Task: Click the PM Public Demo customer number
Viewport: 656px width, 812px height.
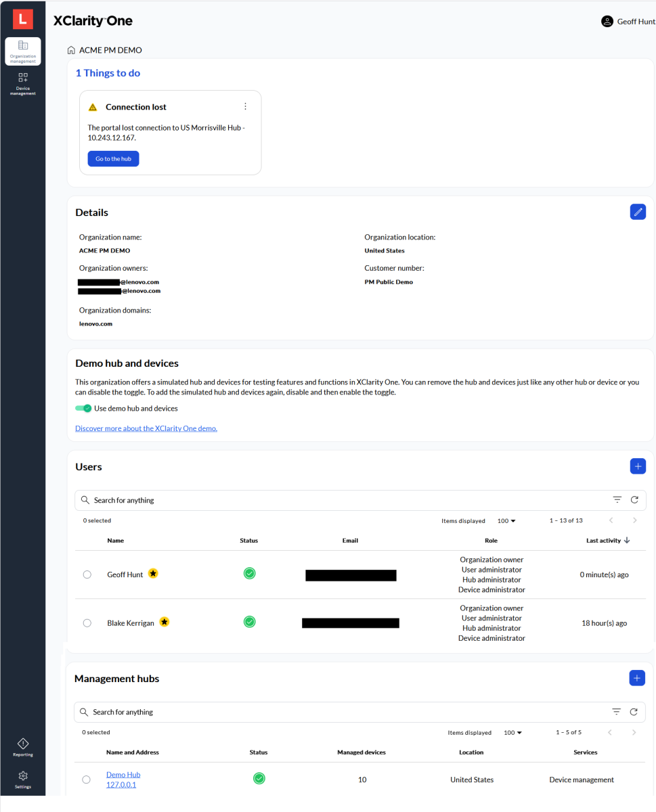Action: pyautogui.click(x=389, y=282)
